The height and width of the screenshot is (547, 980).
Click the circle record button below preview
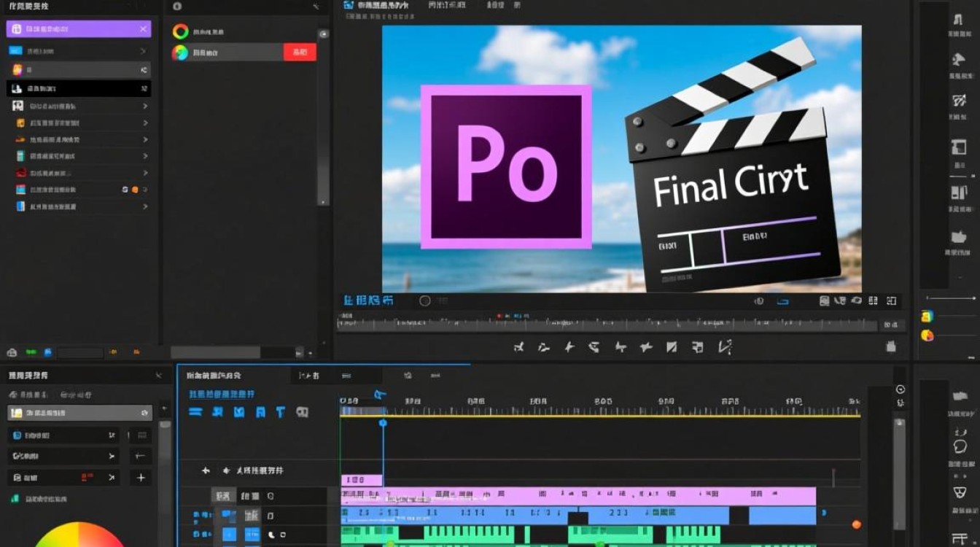425,300
